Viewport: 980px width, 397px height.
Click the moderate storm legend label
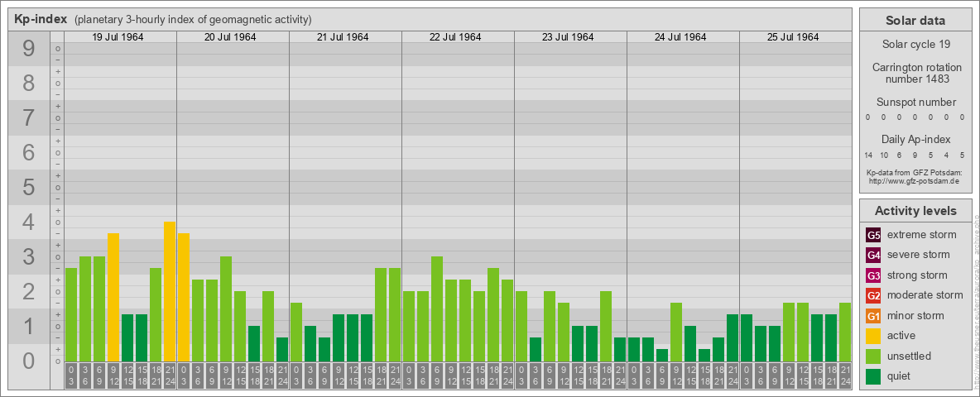coord(925,295)
